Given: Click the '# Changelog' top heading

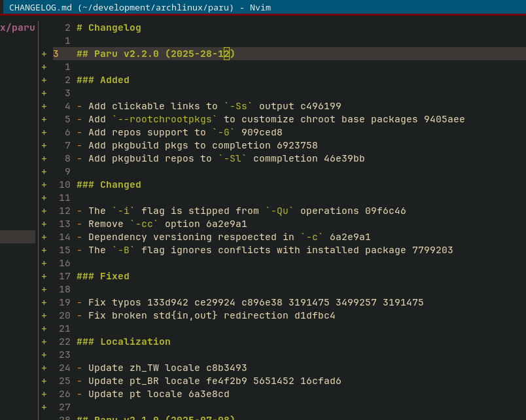Looking at the screenshot, I should 109,27.
